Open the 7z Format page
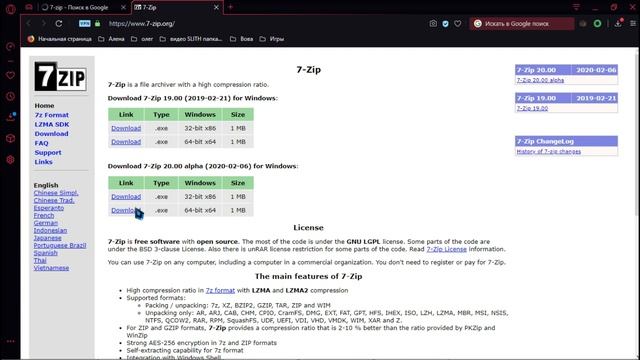Screen dimensions: 640x360 (51, 115)
